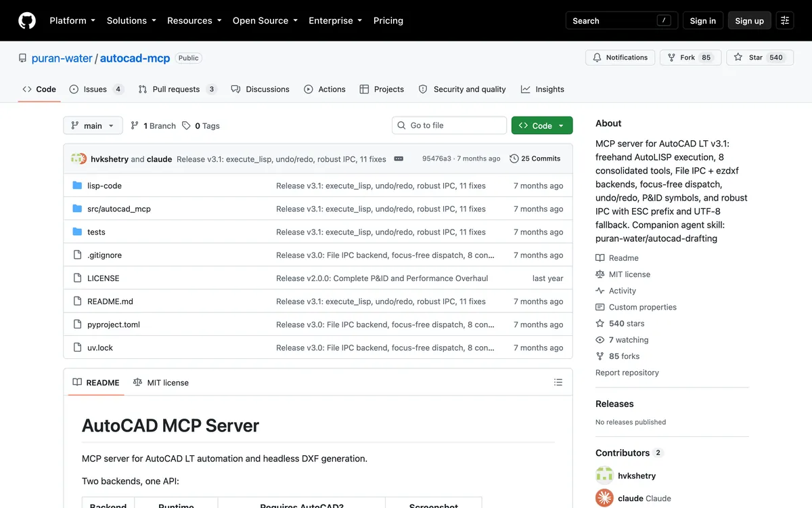Switch to the Code tab
812x508 pixels.
tap(39, 89)
